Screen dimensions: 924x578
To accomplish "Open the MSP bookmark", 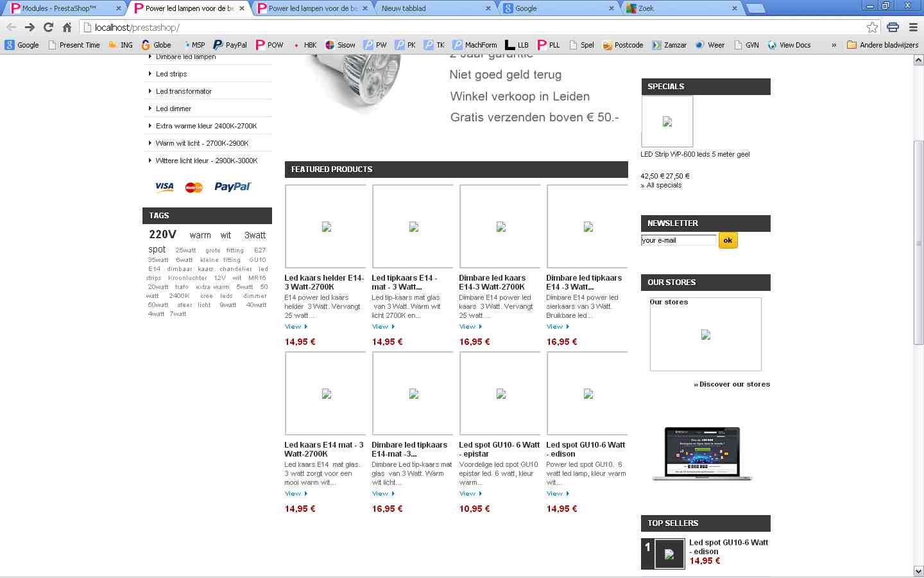I will click(194, 45).
